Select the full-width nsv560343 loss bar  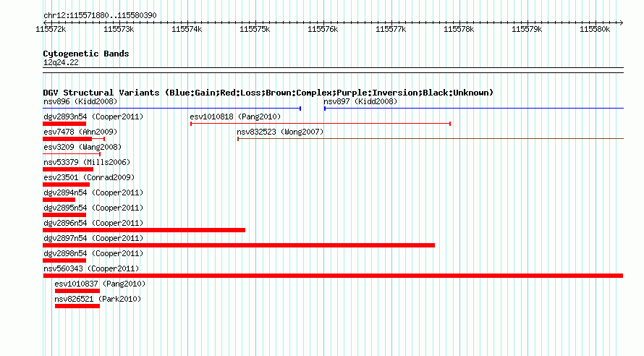[333, 276]
